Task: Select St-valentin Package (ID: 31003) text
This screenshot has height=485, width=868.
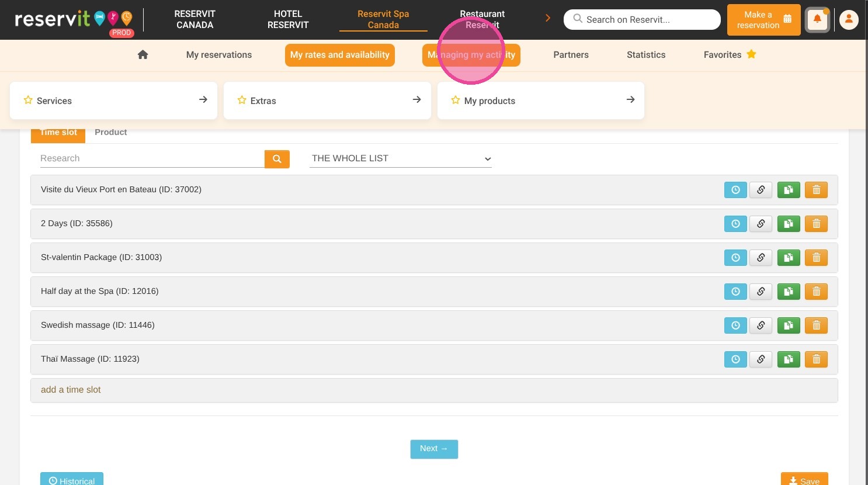Action: [x=101, y=257]
